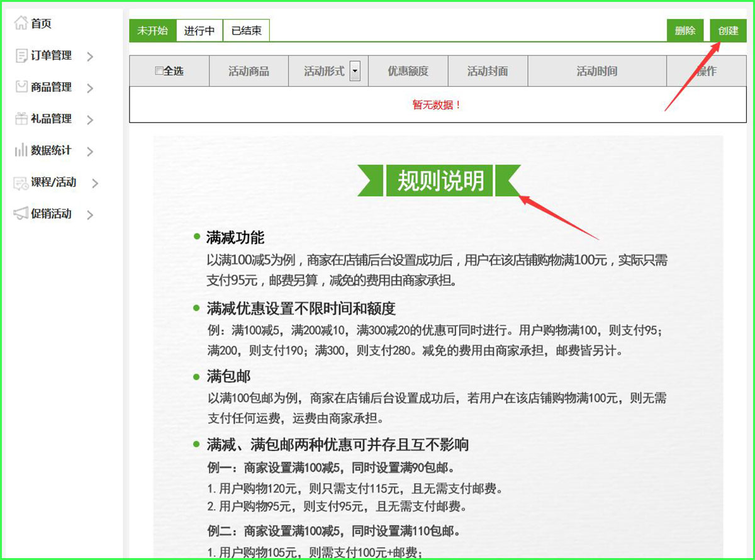Tick the 全选 select-all checkbox

tap(159, 71)
